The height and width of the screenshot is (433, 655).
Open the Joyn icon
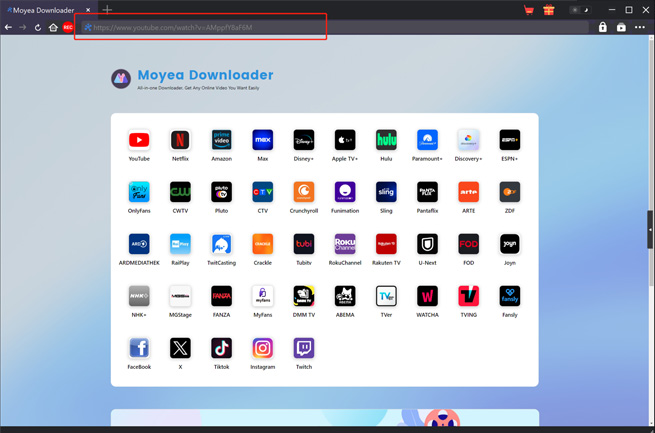pos(510,244)
